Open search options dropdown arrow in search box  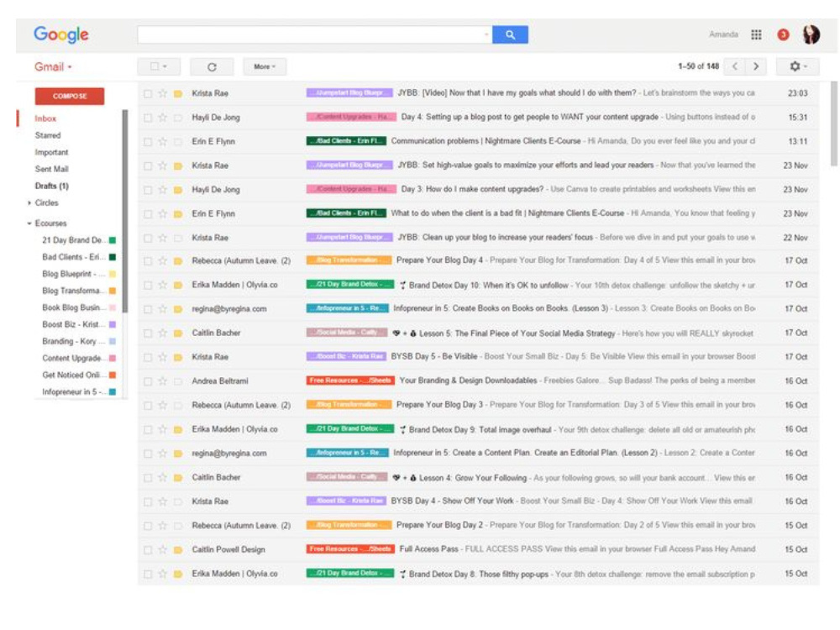tap(486, 34)
